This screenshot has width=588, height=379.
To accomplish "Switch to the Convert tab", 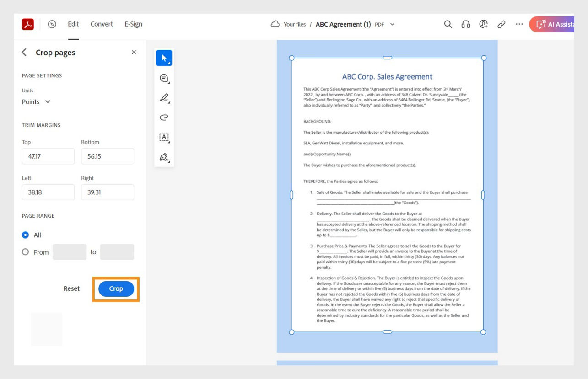I will (x=101, y=24).
